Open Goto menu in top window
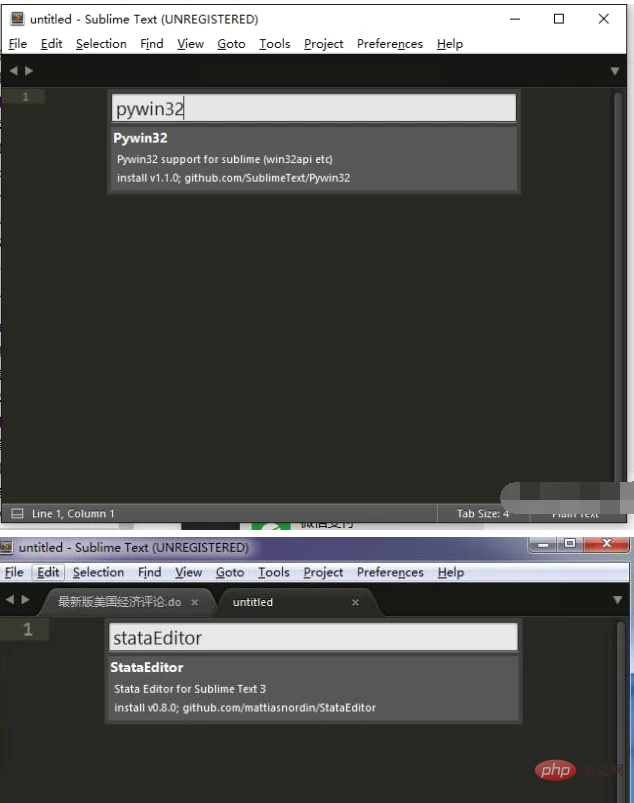Viewport: 634px width, 803px height. tap(231, 44)
